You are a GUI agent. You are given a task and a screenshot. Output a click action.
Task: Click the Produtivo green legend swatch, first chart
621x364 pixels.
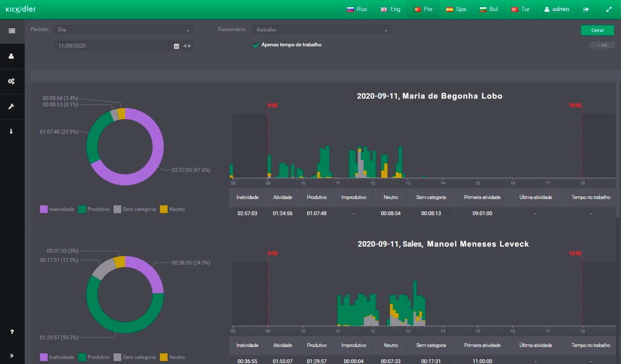[x=82, y=209]
